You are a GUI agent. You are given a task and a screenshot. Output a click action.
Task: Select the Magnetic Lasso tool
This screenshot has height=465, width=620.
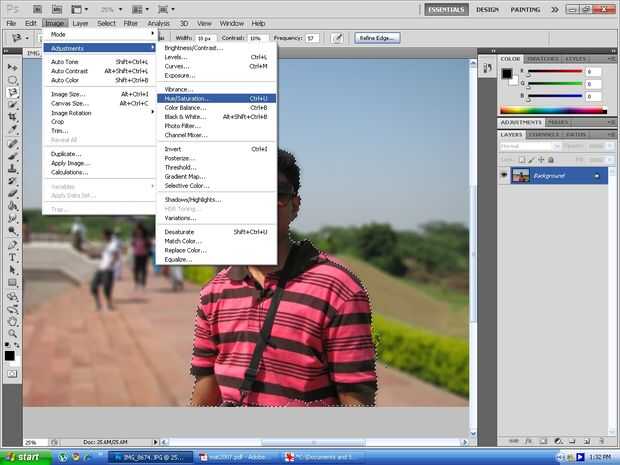pos(12,92)
